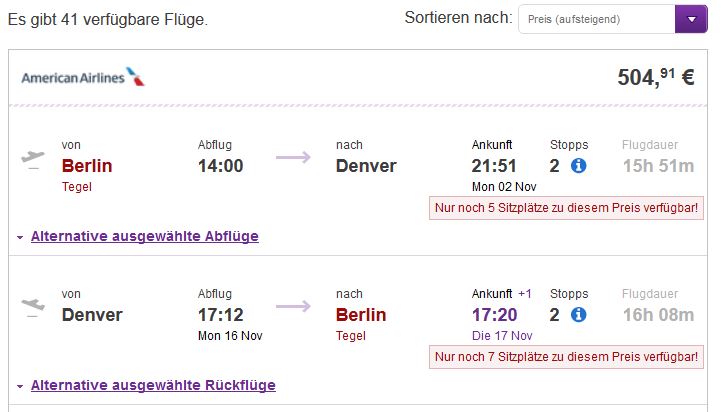Image resolution: width=721 pixels, height=412 pixels.
Task: Open stops info icon for outbound flight
Action: click(578, 166)
